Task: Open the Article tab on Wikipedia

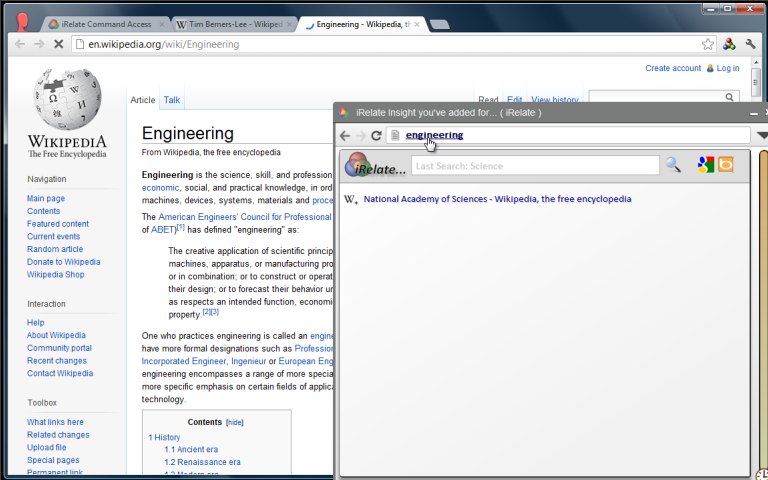Action: [143, 100]
